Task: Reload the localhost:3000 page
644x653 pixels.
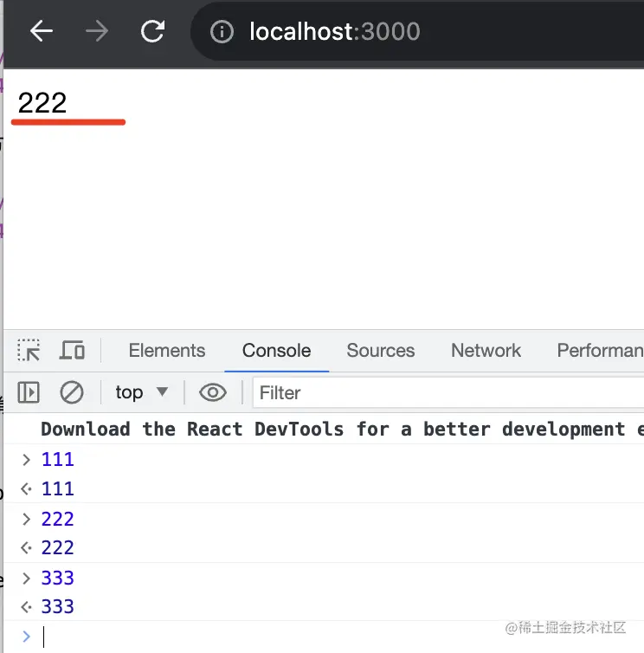Action: click(x=153, y=31)
